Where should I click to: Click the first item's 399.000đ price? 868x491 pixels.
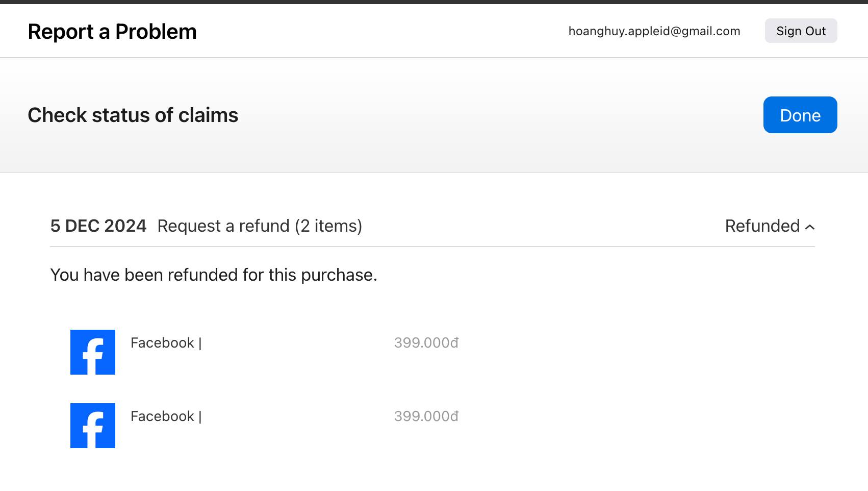pos(426,343)
